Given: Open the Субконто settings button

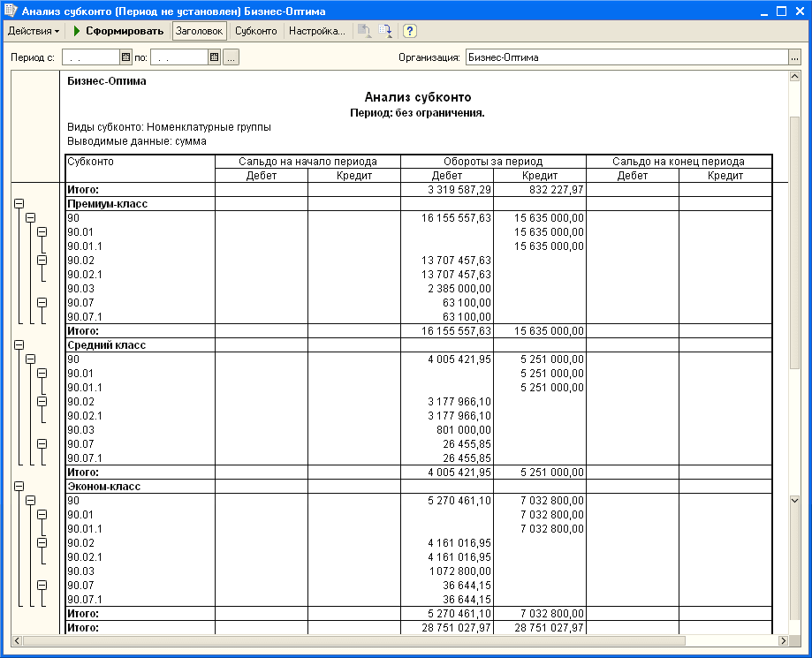Looking at the screenshot, I should (256, 31).
